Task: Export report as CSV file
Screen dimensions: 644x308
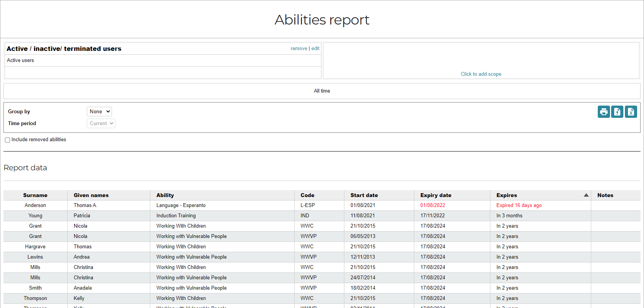Action: [617, 112]
